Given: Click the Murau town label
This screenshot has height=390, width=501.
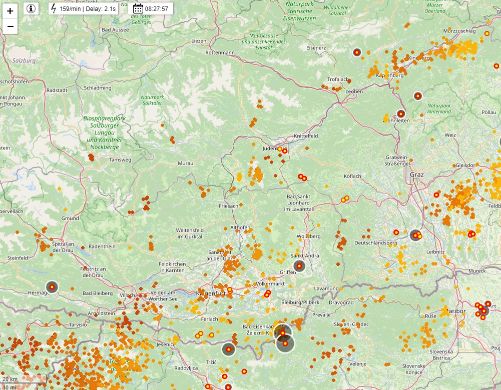Looking at the screenshot, I should (x=185, y=163).
